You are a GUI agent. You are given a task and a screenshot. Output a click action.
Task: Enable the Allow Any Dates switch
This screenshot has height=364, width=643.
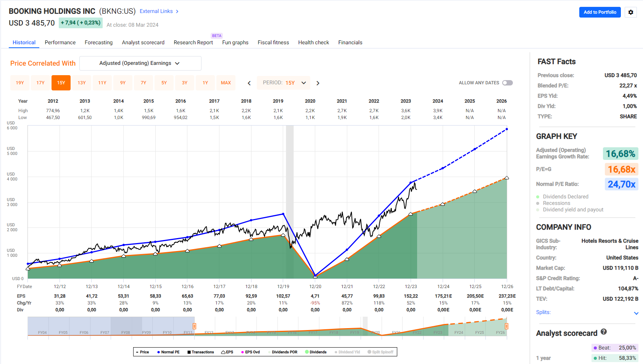507,83
